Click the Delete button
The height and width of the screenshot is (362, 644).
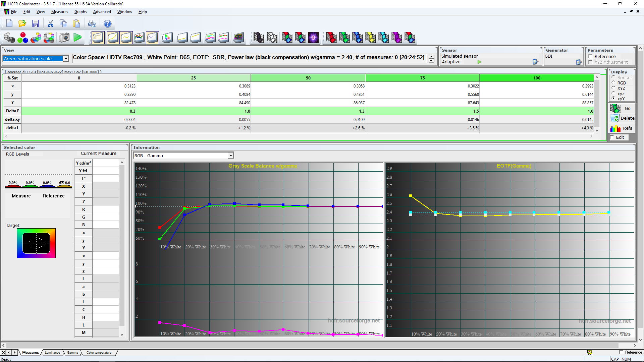pos(623,118)
